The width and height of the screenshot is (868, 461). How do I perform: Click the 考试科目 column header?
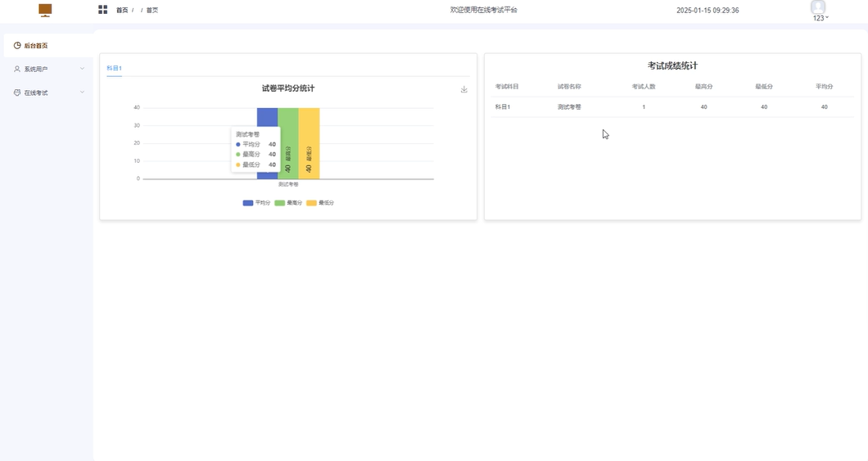(507, 87)
